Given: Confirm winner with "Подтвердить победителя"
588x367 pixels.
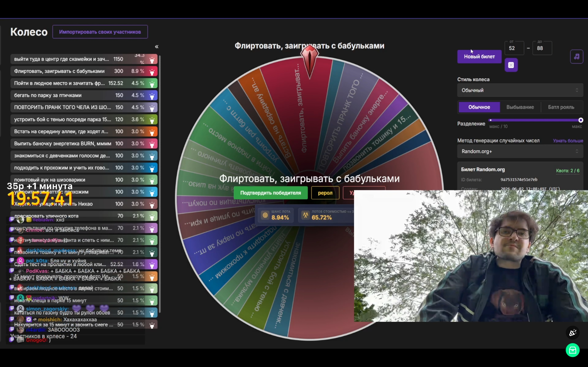Looking at the screenshot, I should point(270,193).
